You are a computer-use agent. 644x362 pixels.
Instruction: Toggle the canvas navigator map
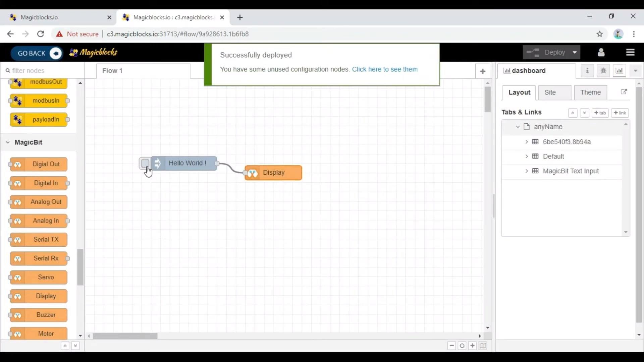point(483,346)
